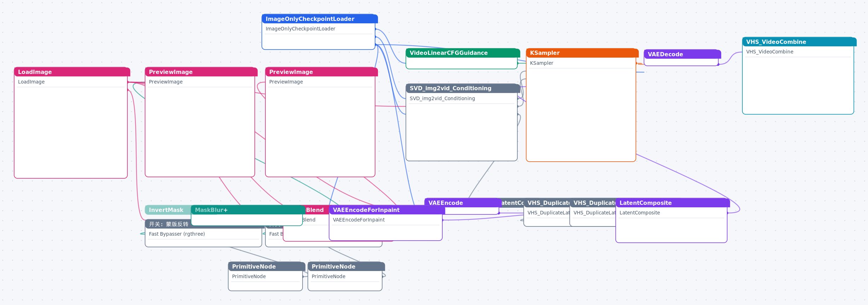This screenshot has width=868, height=305.
Task: Click the VAEDecode node title
Action: 682,54
